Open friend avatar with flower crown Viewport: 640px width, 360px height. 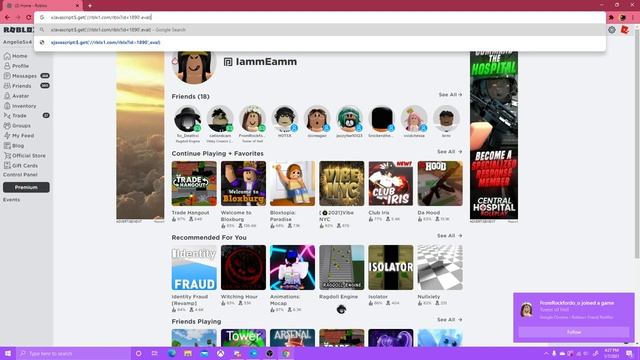point(252,119)
